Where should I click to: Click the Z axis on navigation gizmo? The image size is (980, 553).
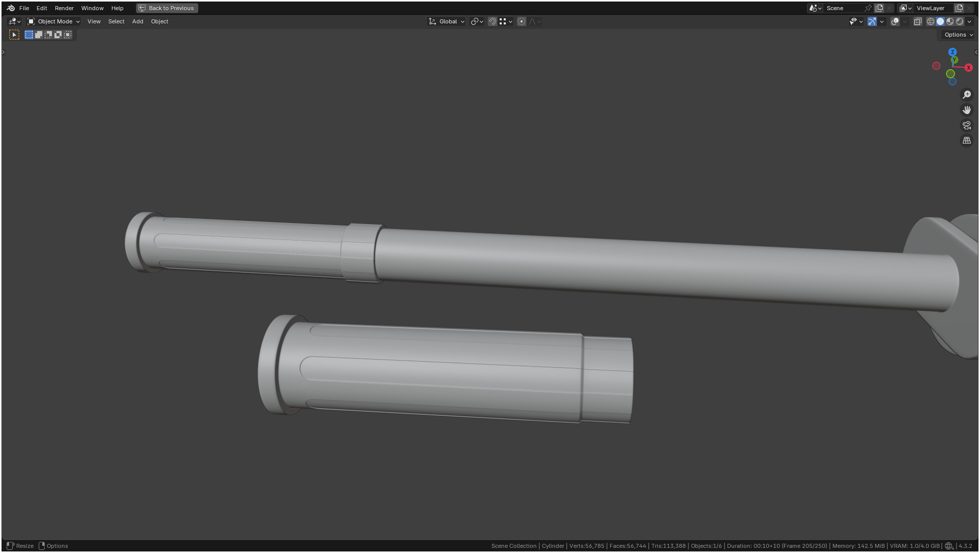click(953, 52)
